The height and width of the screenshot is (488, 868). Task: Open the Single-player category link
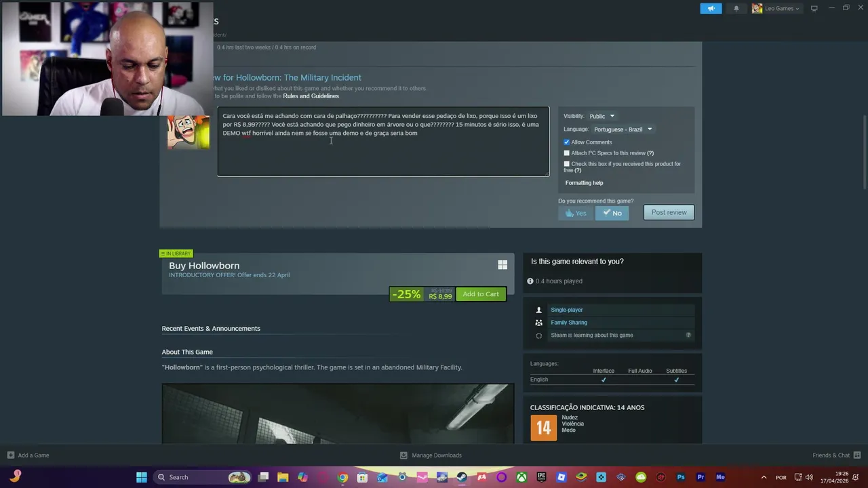pos(567,310)
